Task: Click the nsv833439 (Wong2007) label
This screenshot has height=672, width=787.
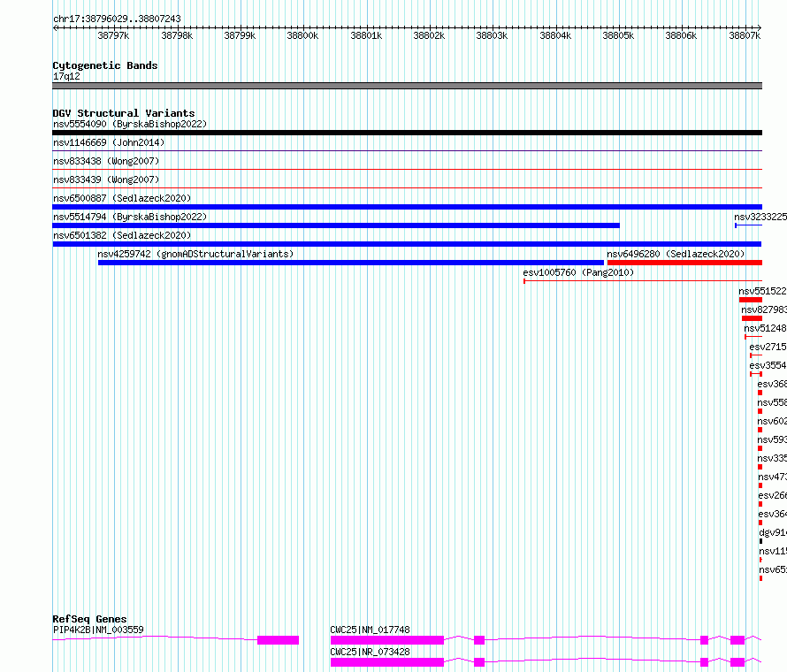Action: point(106,179)
